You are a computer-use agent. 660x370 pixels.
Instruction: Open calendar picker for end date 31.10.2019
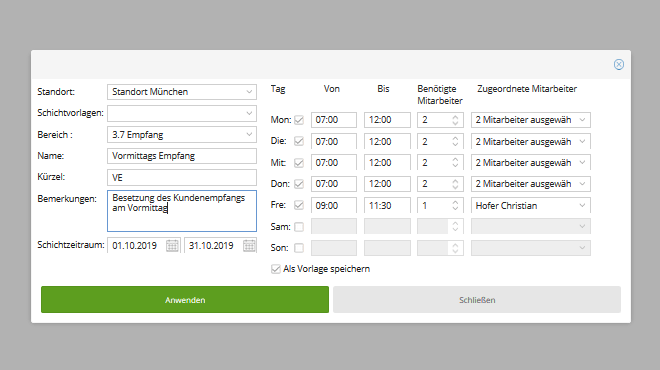(x=249, y=245)
